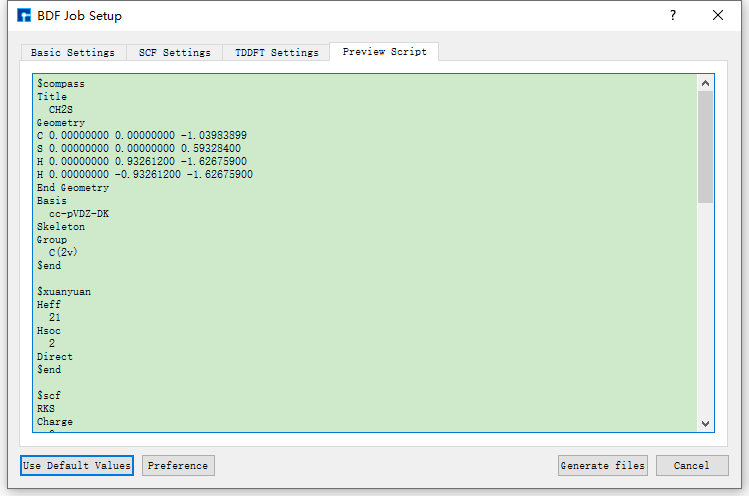The width and height of the screenshot is (749, 496).
Task: Click the Generate files button
Action: pos(603,465)
